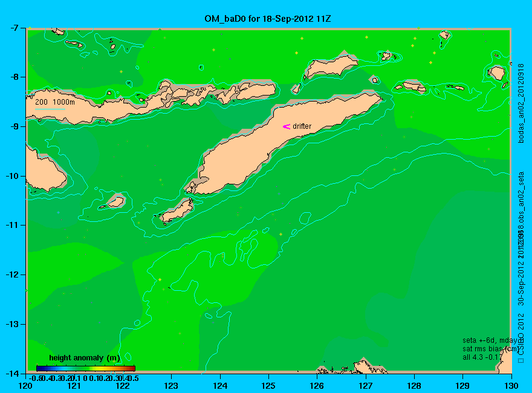Click the longitude axis label '126'
The height and width of the screenshot is (393, 532).
(x=317, y=386)
